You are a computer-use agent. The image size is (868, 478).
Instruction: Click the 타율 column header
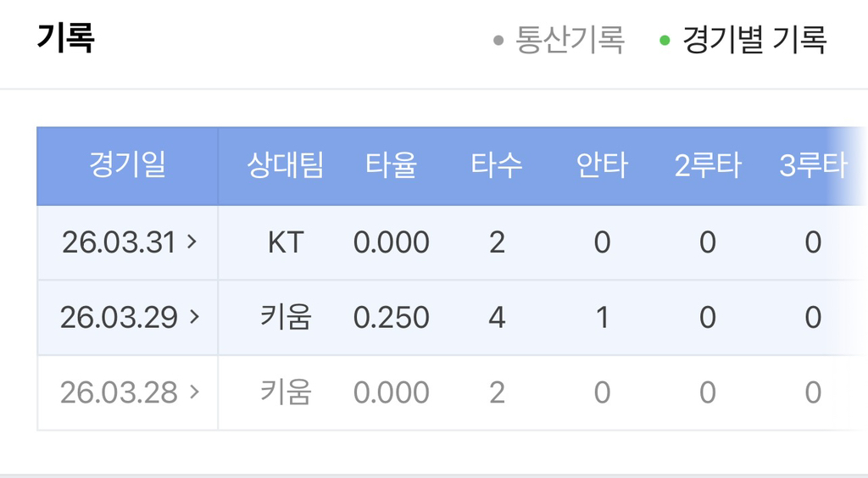pos(391,165)
